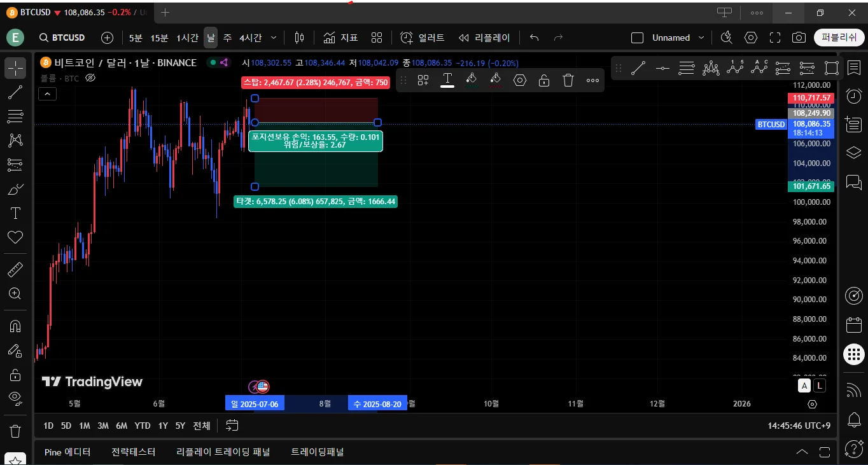Open the chat bubbles panel in right sidebar
This screenshot has width=868, height=465.
853,182
